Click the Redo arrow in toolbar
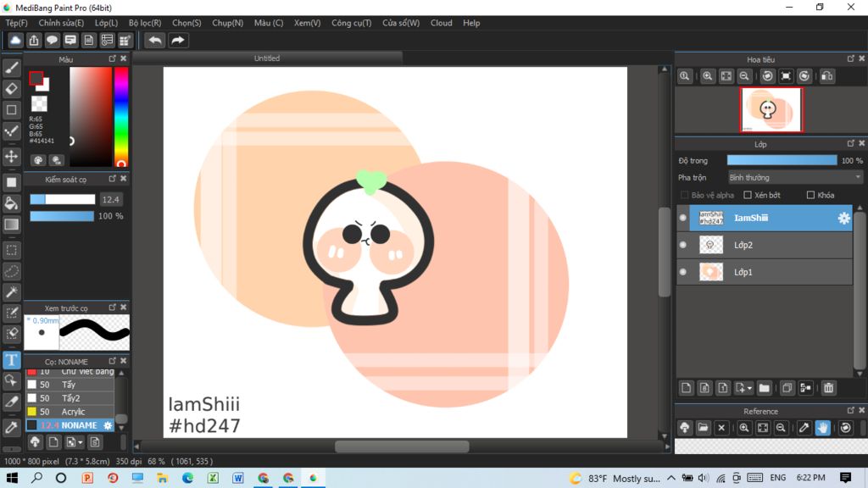This screenshot has height=488, width=868. tap(178, 41)
